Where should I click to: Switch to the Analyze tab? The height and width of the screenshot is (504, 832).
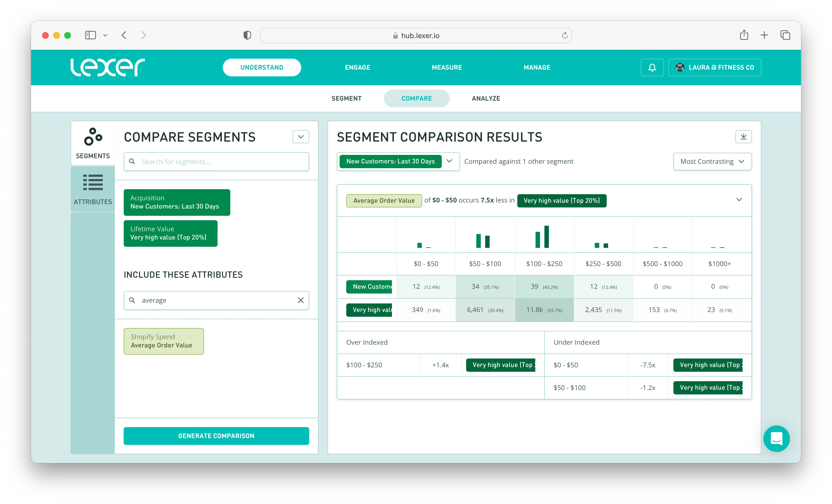[485, 98]
